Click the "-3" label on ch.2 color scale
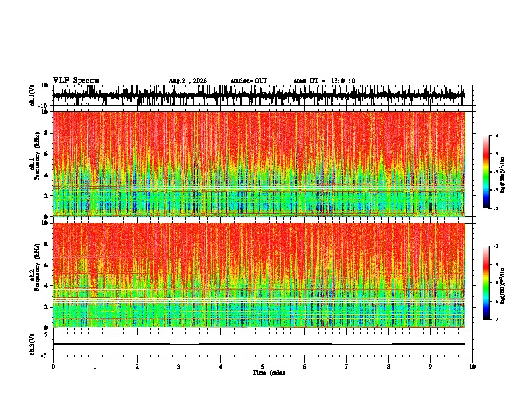Viewport: 532px width, 411px height. (x=495, y=246)
